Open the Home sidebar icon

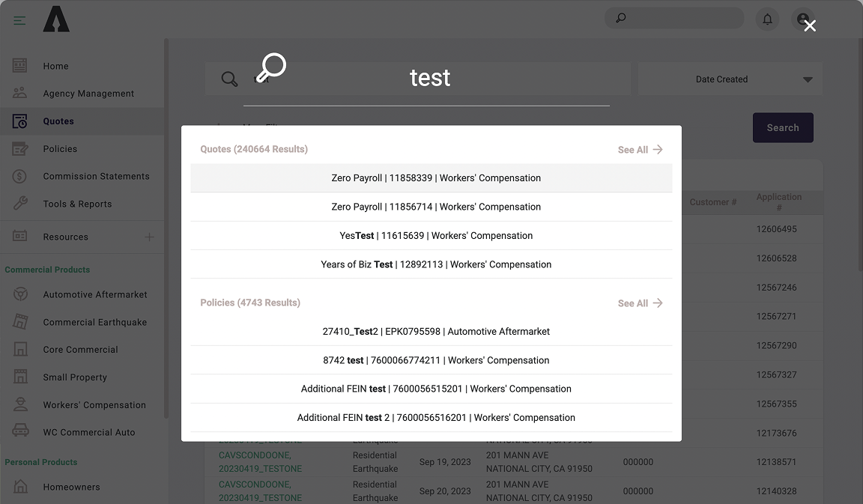coord(19,66)
